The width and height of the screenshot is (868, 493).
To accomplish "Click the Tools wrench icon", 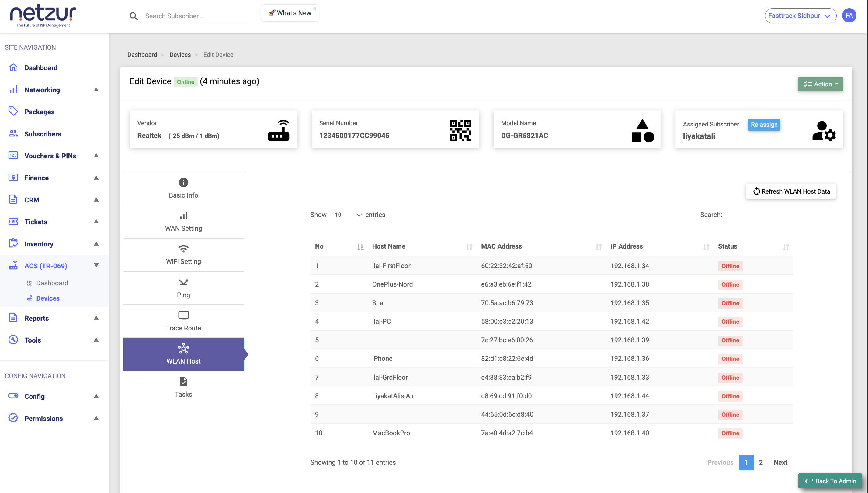I will coord(13,340).
